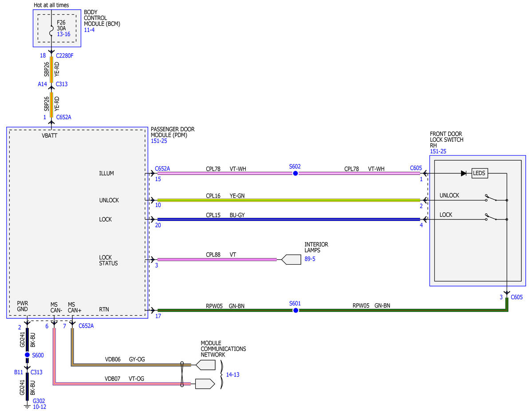The height and width of the screenshot is (411, 532).
Task: Click the S601 splice dot on the RPW05 wire
Action: click(296, 310)
